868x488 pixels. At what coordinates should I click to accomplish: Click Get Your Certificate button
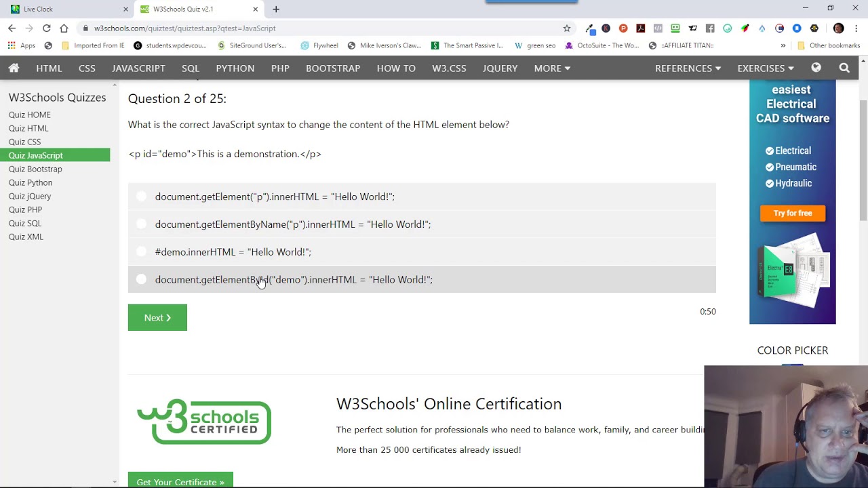[x=180, y=481]
